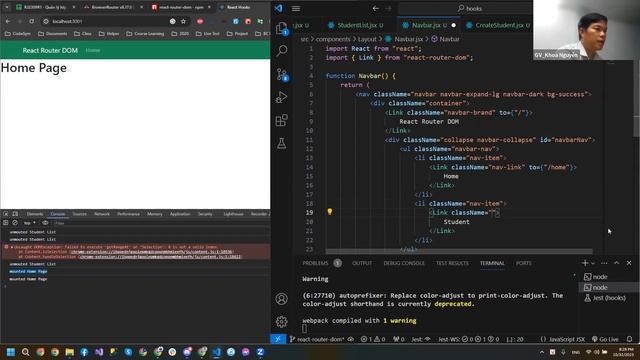Open the VS Code hamburger menu
Image resolution: width=640 pixels, height=360 pixels.
[x=296, y=9]
